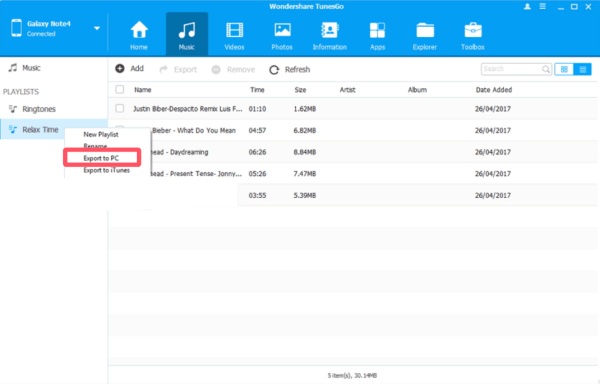Click the 5.39MB size cell

coord(305,195)
